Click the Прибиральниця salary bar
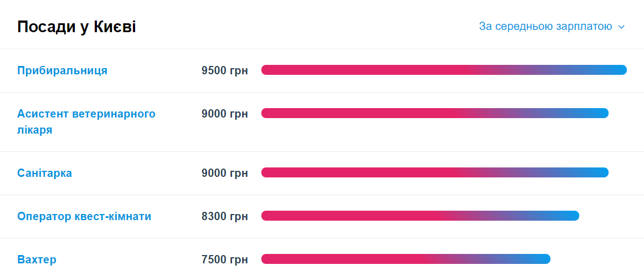The width and height of the screenshot is (644, 280). (444, 70)
